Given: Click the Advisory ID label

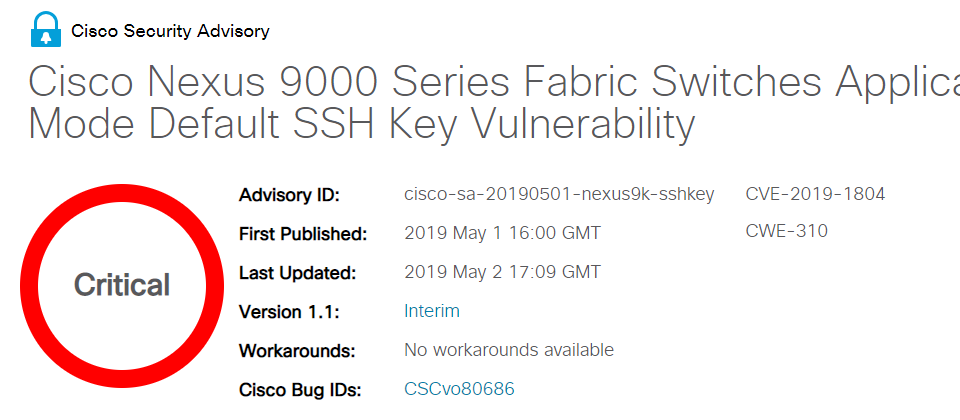Looking at the screenshot, I should coord(289,196).
